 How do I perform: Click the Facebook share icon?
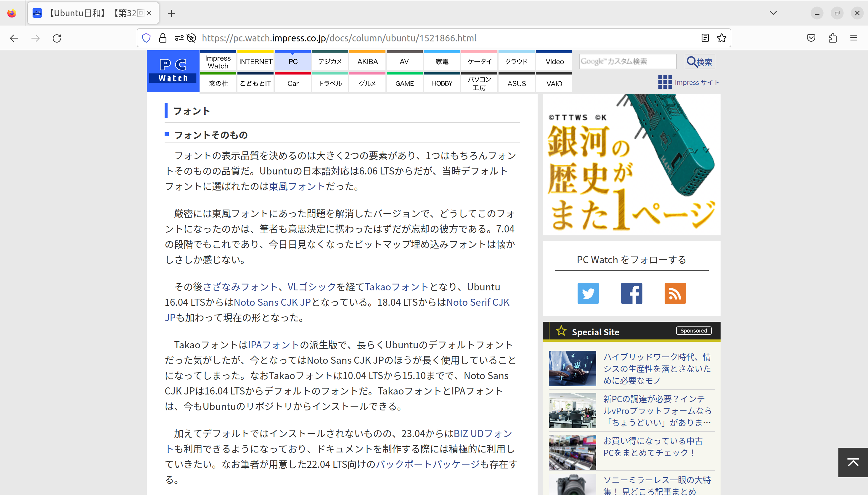click(631, 293)
